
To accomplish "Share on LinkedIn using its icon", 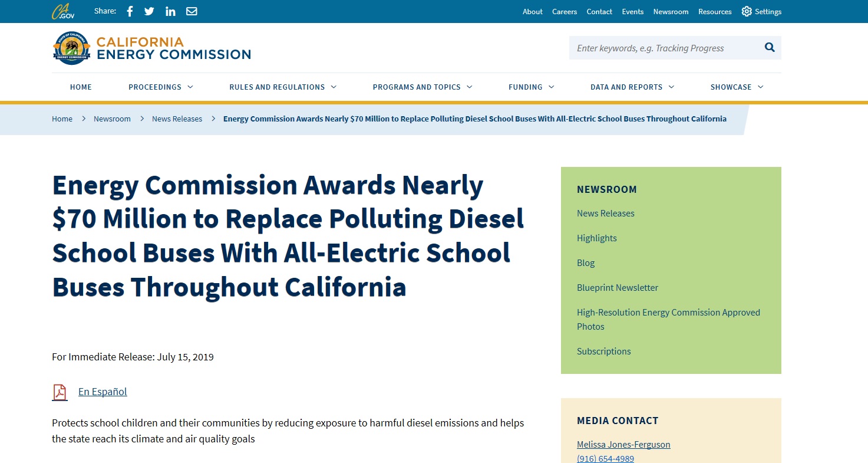I will 170,11.
